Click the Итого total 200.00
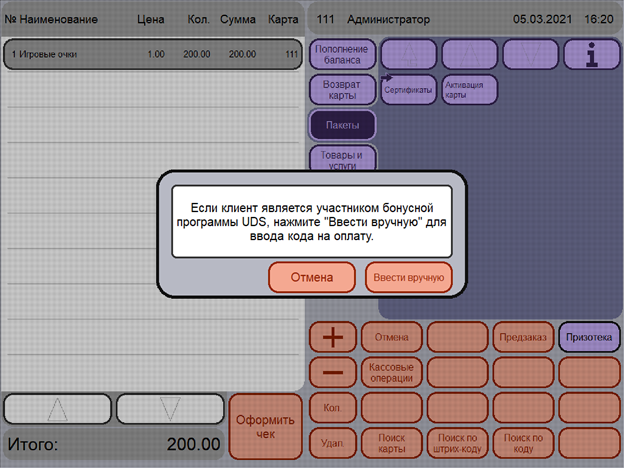The width and height of the screenshot is (624, 468). [x=113, y=444]
